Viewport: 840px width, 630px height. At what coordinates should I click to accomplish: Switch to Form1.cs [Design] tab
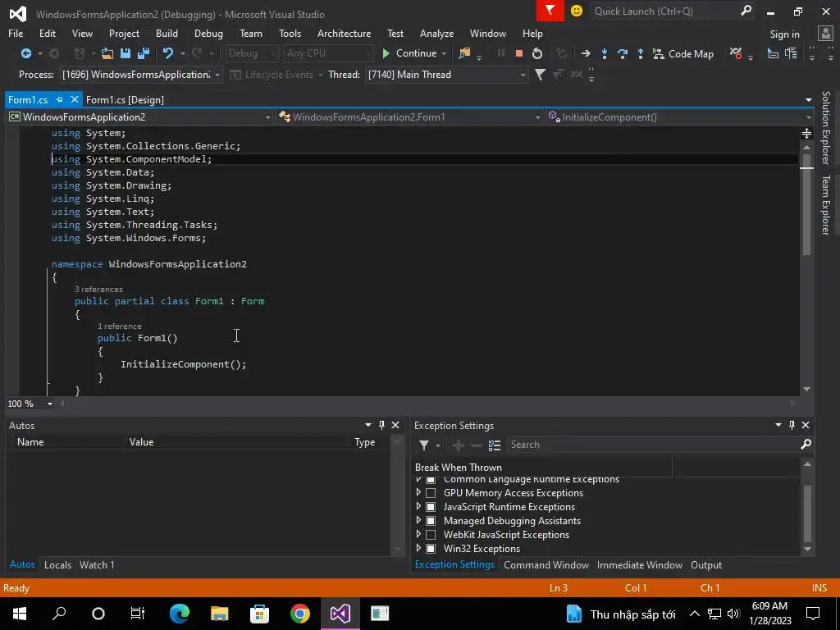[125, 99]
